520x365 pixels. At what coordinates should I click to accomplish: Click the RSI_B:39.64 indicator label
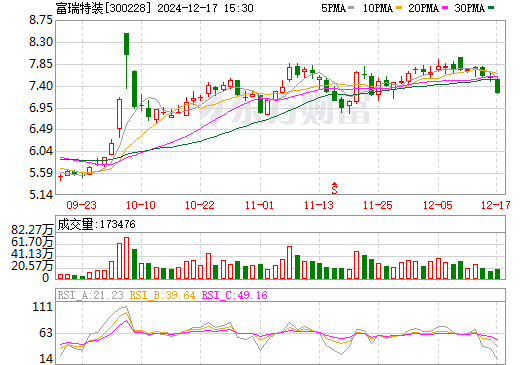click(x=162, y=295)
